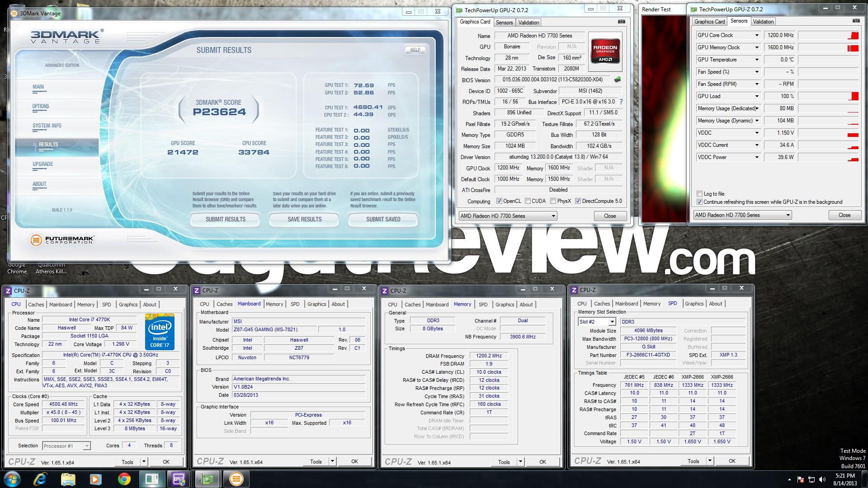868x488 pixels.
Task: Click the save BIOS chip icon next to BIOS Version
Action: pos(617,80)
